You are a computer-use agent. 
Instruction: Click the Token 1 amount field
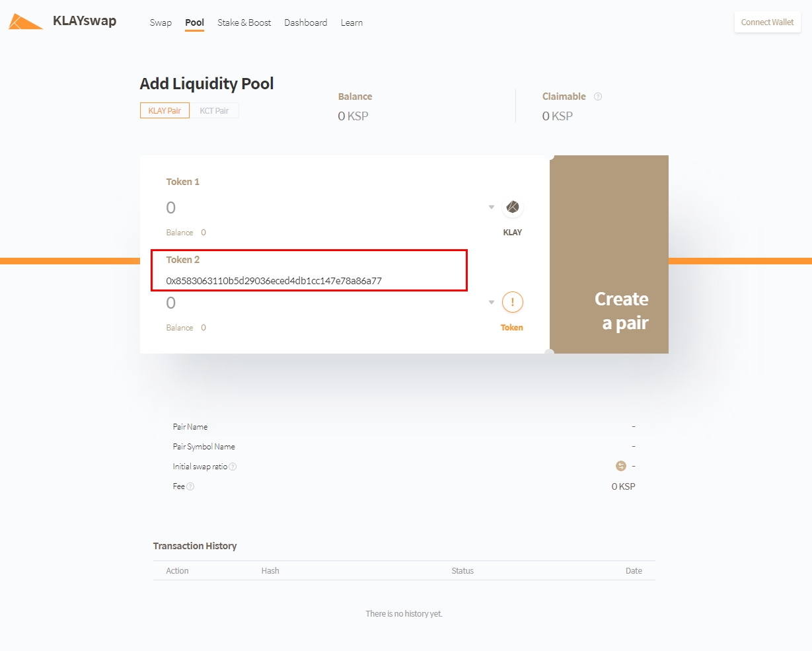click(324, 208)
